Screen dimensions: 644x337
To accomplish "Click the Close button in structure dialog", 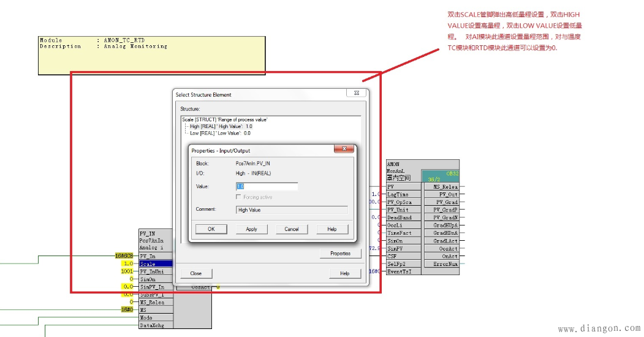I will (x=196, y=273).
